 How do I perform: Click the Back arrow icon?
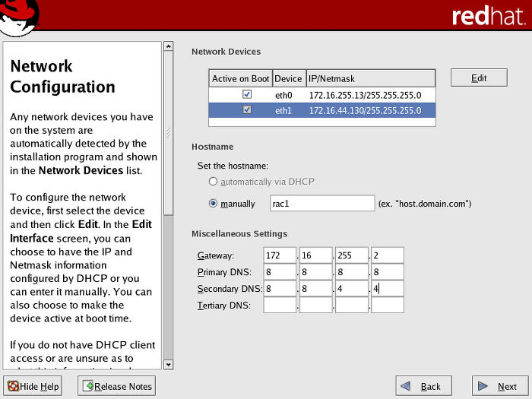click(405, 386)
